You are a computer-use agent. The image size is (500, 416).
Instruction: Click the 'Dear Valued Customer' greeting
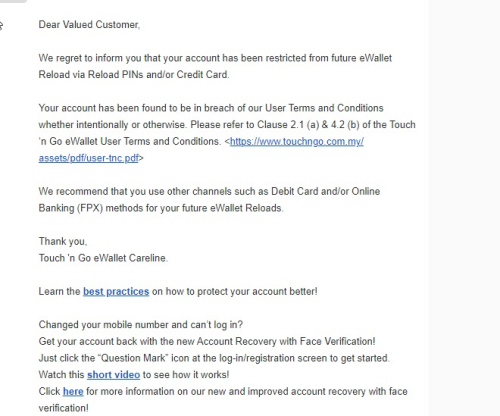pos(89,25)
